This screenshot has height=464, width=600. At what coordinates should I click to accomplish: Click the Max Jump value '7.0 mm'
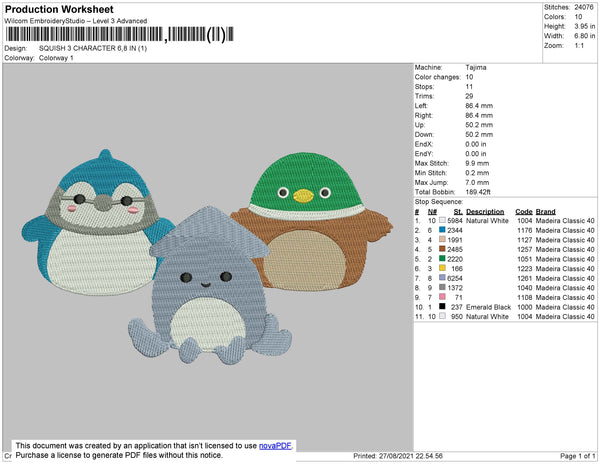477,182
